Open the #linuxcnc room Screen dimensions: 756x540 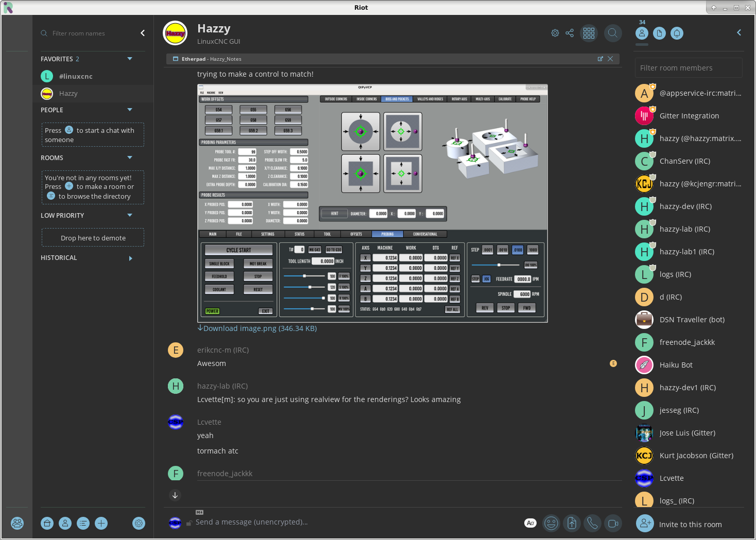coord(93,76)
